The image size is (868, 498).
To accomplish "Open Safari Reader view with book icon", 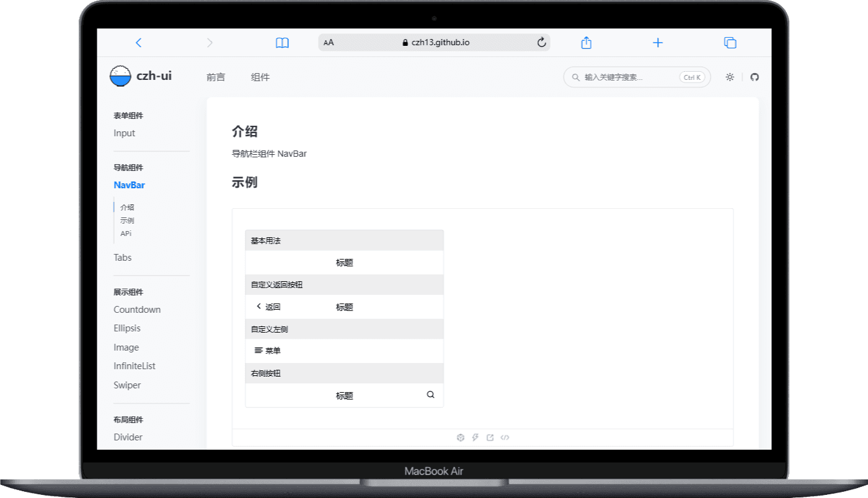I will click(x=282, y=42).
